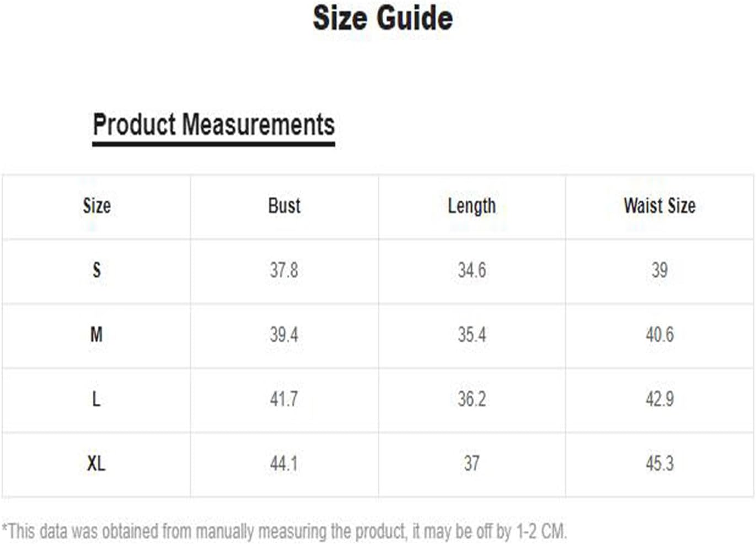756x544 pixels.
Task: Select waist value 40.6 in M row
Action: (660, 334)
